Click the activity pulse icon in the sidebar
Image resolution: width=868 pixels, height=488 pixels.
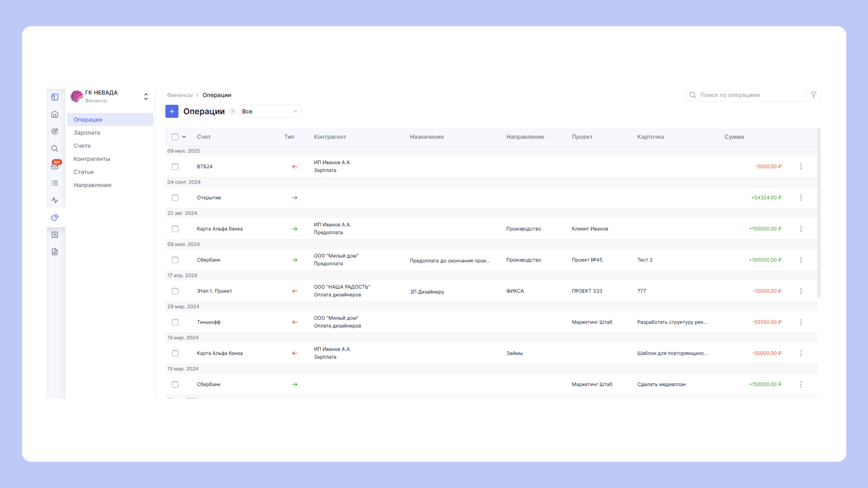[55, 200]
